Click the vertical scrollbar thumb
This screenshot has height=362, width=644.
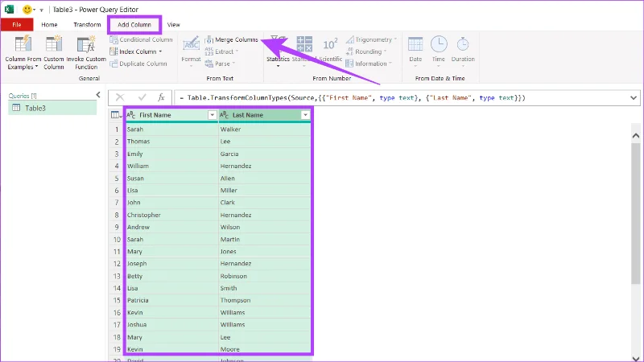[636, 212]
